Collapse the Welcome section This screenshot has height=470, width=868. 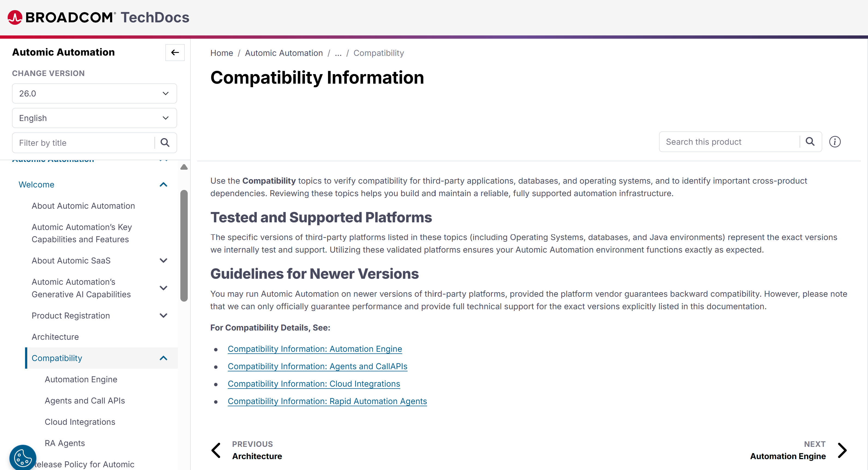163,185
